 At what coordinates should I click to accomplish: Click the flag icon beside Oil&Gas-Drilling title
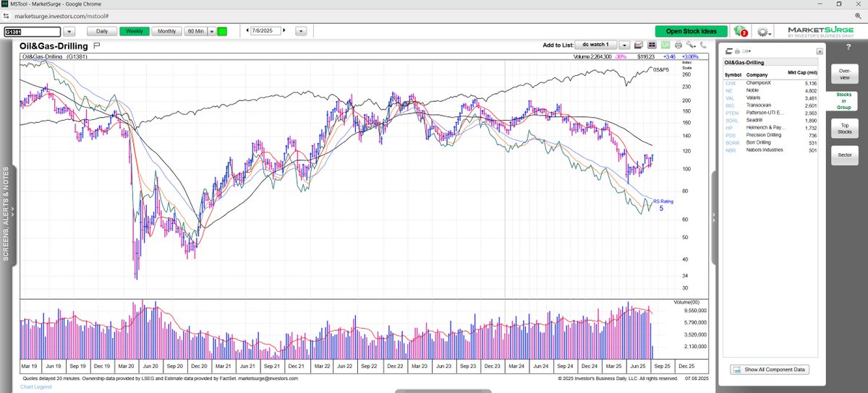coord(96,46)
